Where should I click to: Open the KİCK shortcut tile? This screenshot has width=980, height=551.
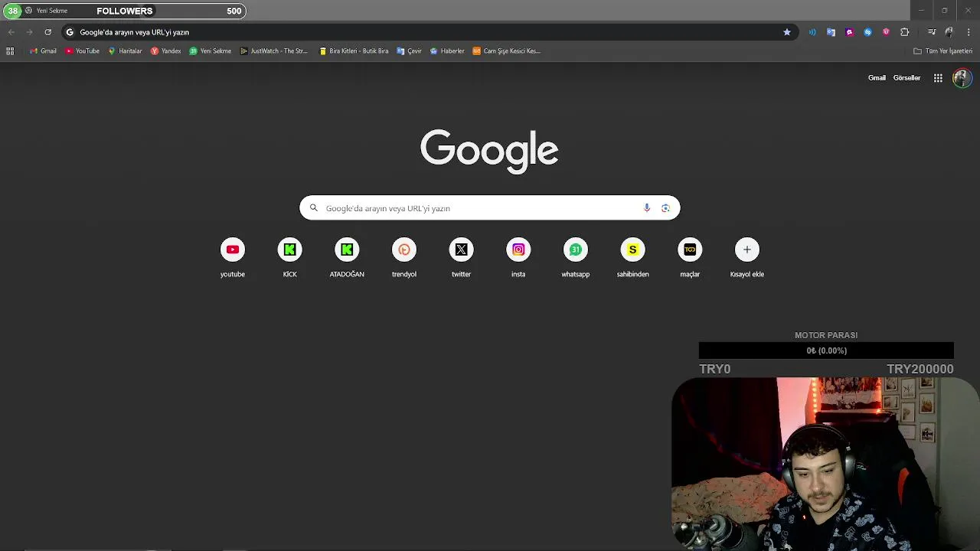point(289,258)
